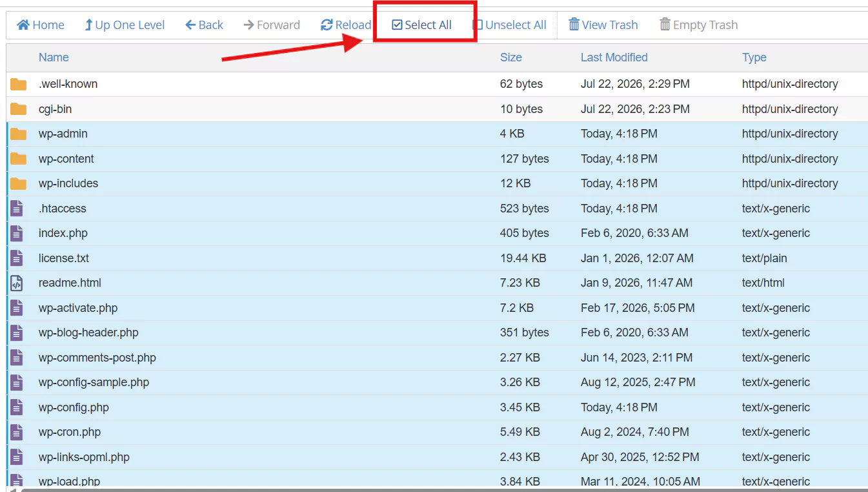This screenshot has width=868, height=492.
Task: Click the wp-comments-post.php file icon
Action: [x=17, y=358]
